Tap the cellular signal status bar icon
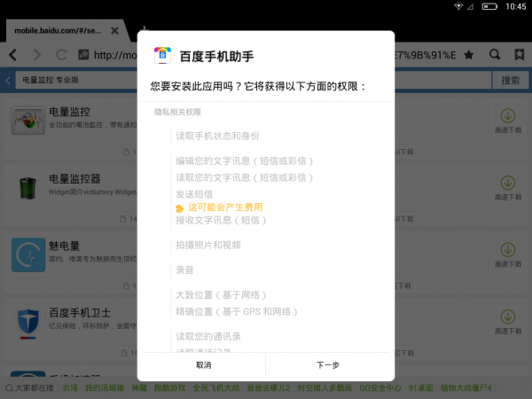 coord(471,6)
